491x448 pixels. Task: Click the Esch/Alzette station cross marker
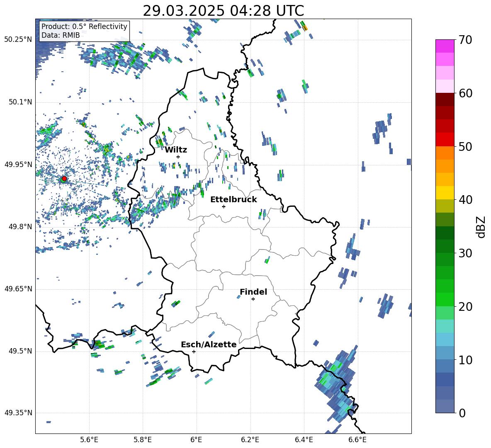point(194,351)
